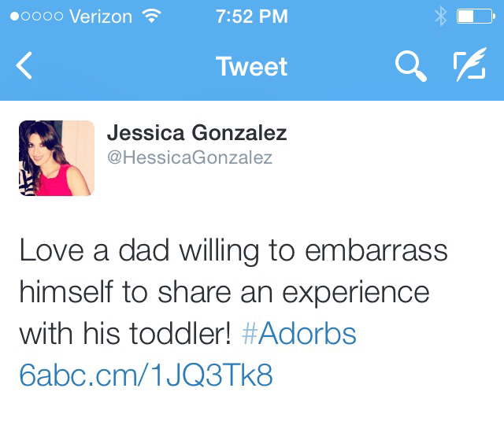Image resolution: width=504 pixels, height=429 pixels.
Task: Tap the battery indicator in status bar
Action: 475,17
